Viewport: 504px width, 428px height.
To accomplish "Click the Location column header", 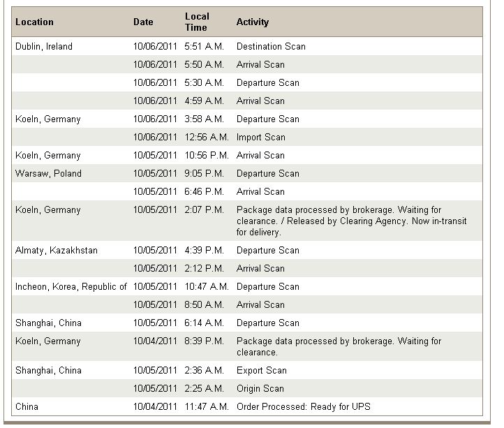I will coord(34,22).
